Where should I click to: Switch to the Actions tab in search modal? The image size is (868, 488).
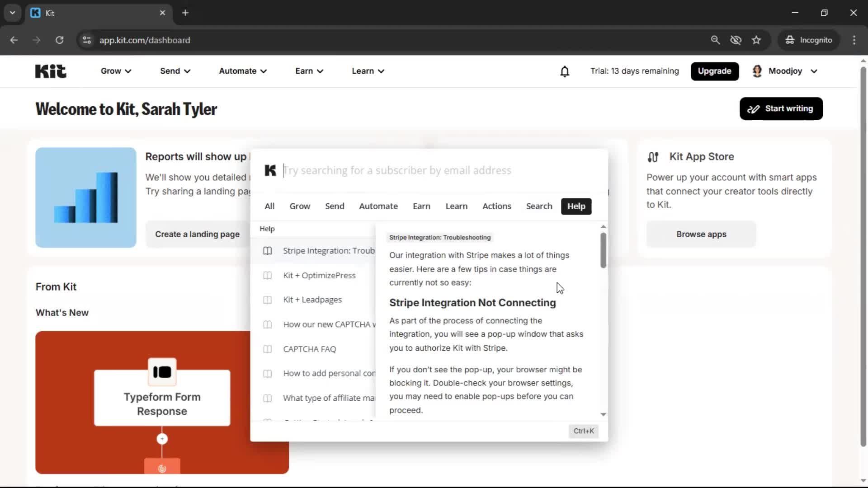(496, 206)
